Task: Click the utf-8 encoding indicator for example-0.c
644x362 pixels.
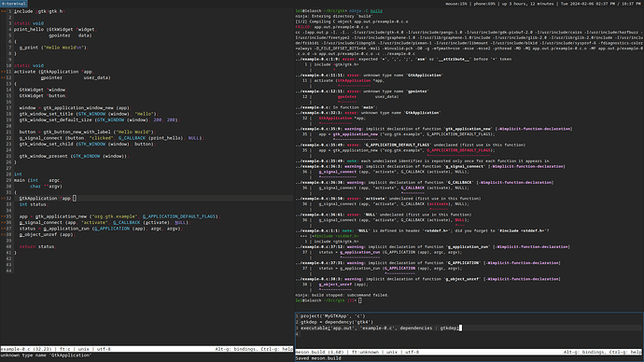Action: [x=104, y=349]
